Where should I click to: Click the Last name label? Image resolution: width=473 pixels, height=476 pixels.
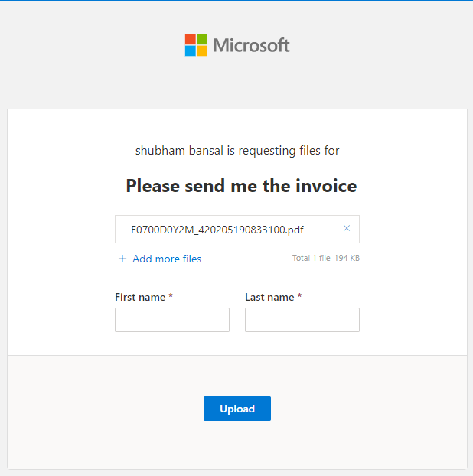pyautogui.click(x=269, y=297)
